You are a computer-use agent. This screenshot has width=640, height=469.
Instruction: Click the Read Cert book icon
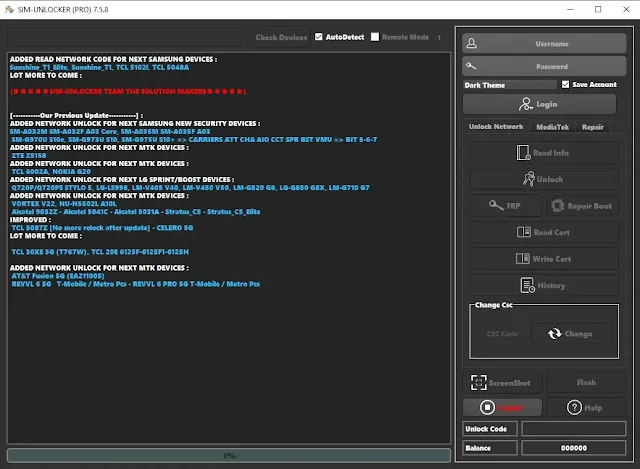pyautogui.click(x=524, y=232)
